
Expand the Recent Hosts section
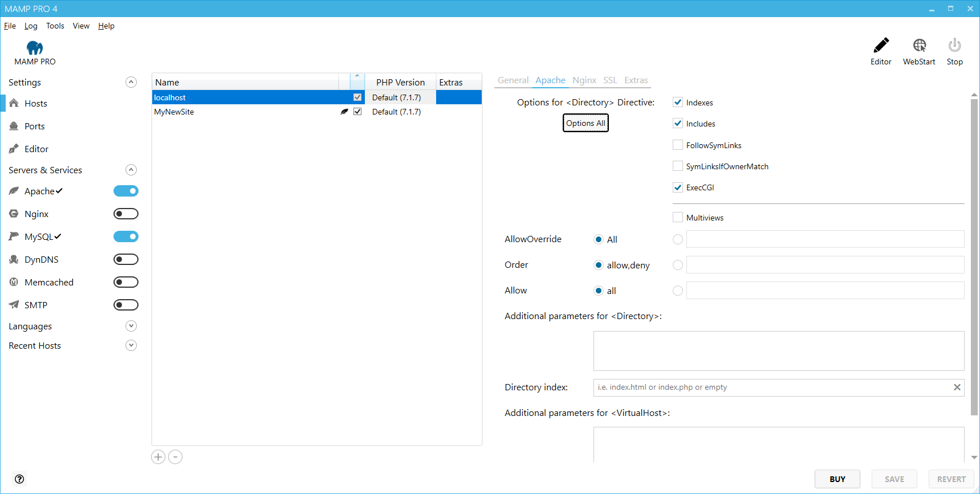(x=131, y=345)
